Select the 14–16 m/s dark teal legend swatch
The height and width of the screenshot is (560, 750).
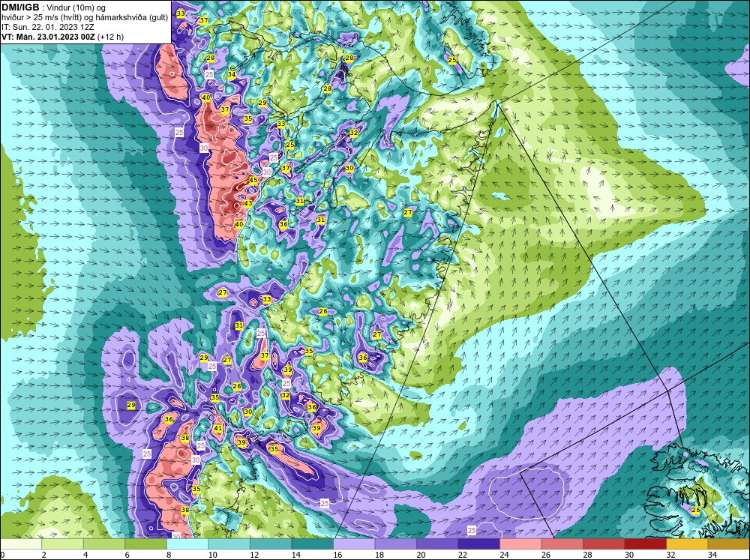312,544
